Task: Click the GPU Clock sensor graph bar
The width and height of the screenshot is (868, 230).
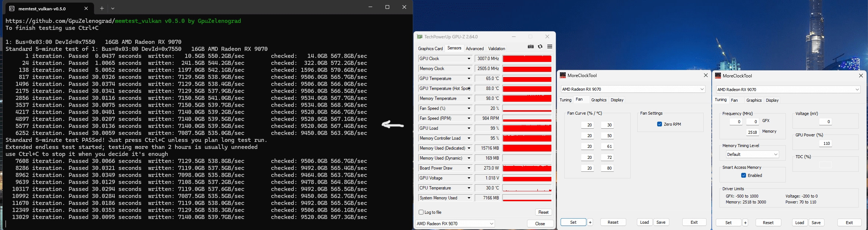Action: 527,59
